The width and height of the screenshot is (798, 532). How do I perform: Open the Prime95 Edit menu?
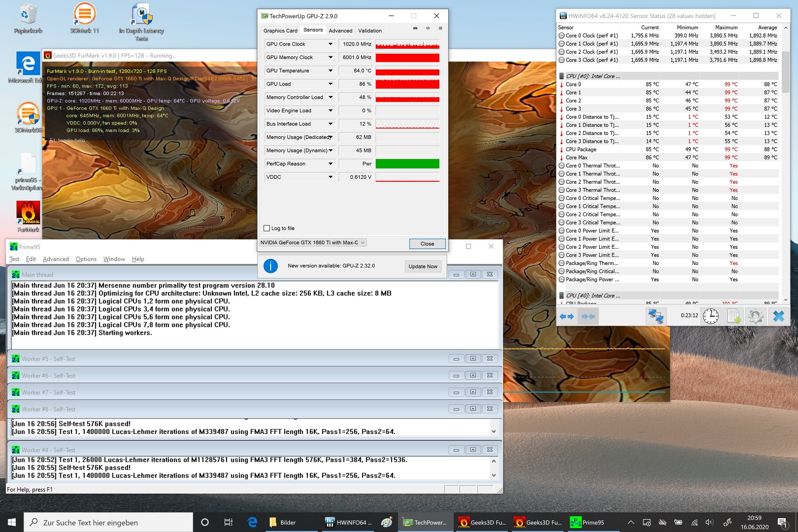[31, 259]
